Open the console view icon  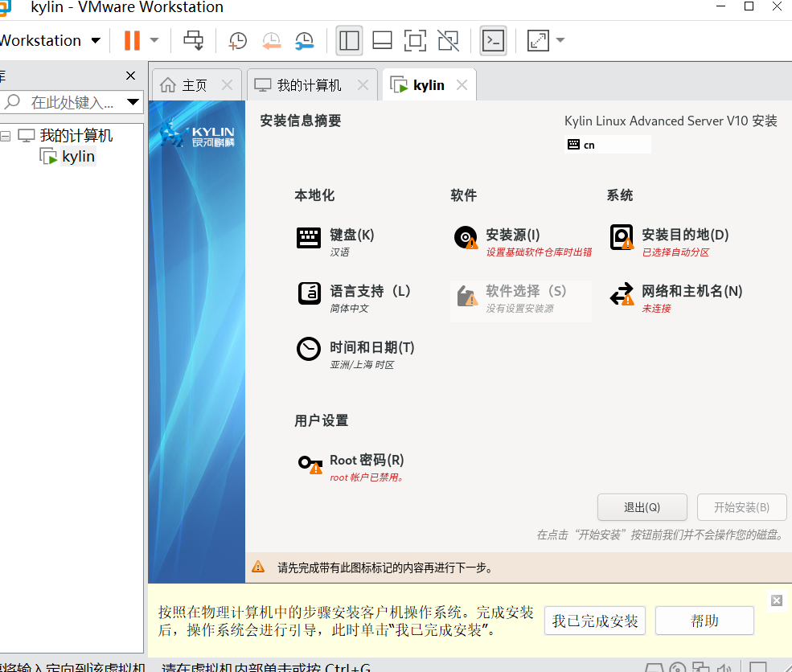(x=493, y=40)
